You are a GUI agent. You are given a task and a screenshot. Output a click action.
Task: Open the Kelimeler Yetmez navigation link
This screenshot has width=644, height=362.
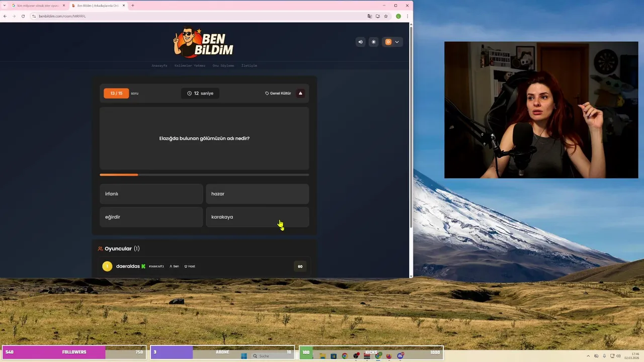tap(190, 66)
